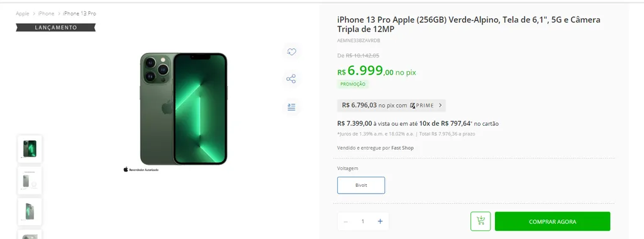Open the share icon options
This screenshot has width=644, height=239.
291,79
